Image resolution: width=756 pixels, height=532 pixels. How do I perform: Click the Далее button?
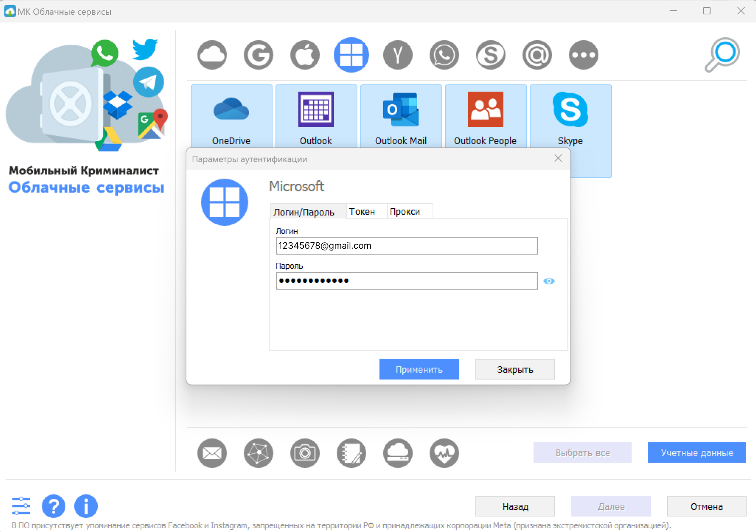click(611, 507)
